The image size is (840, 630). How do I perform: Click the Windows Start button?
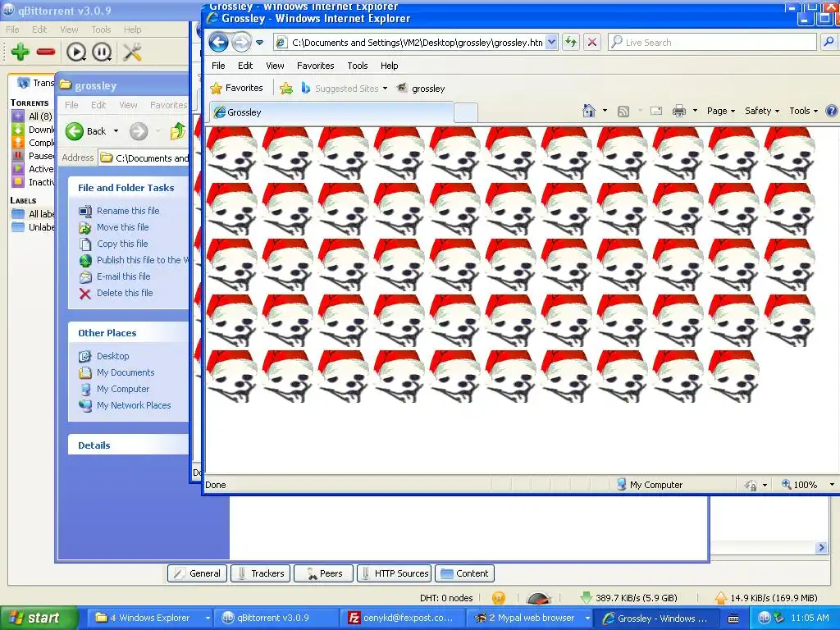click(38, 618)
